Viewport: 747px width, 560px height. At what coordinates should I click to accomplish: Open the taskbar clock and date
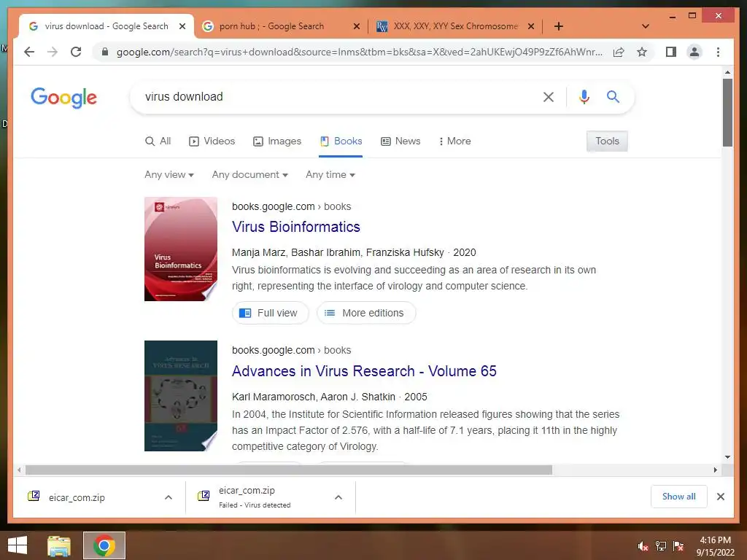[x=715, y=546]
